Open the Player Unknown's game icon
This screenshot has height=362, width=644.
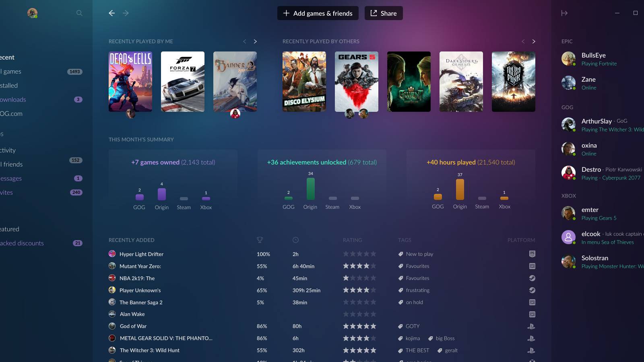[x=112, y=290]
